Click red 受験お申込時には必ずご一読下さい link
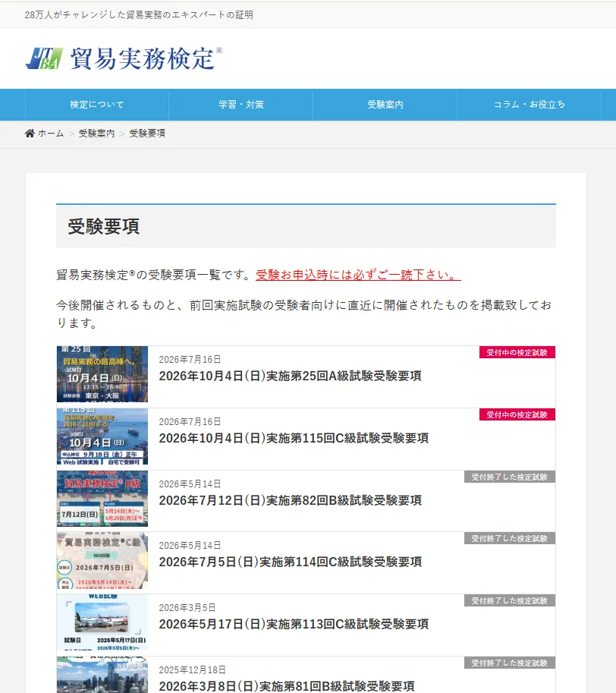 pos(358,275)
